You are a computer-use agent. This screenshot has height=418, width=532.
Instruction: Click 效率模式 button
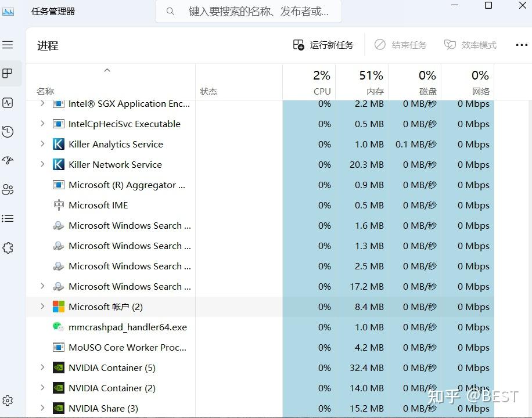pos(470,45)
